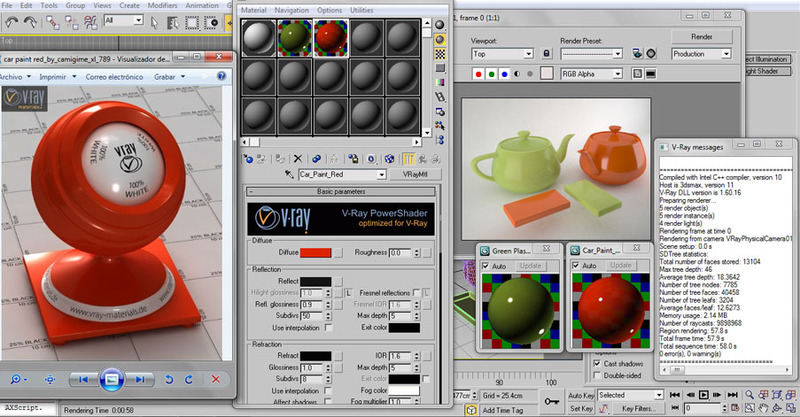
Task: Toggle the blue channel in render window
Action: pos(505,74)
